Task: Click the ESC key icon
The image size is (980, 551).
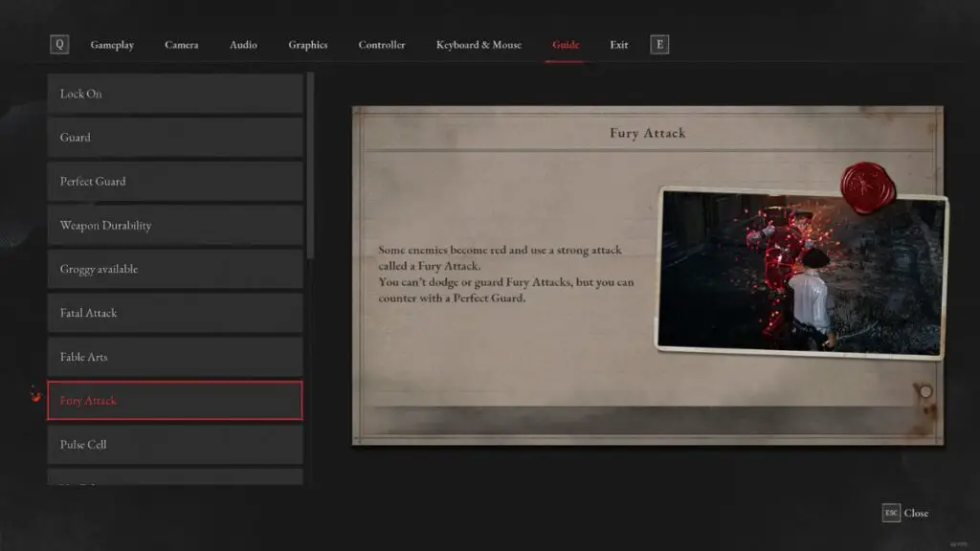Action: coord(891,513)
